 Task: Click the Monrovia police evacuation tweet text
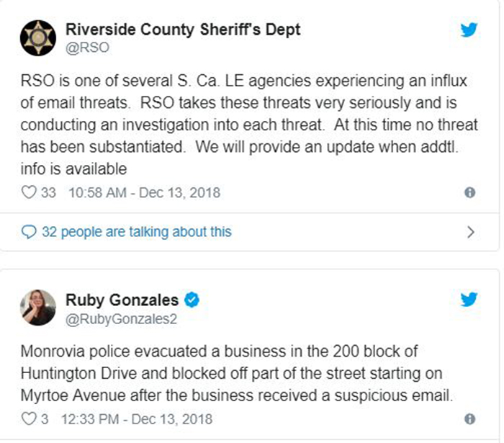click(x=237, y=373)
